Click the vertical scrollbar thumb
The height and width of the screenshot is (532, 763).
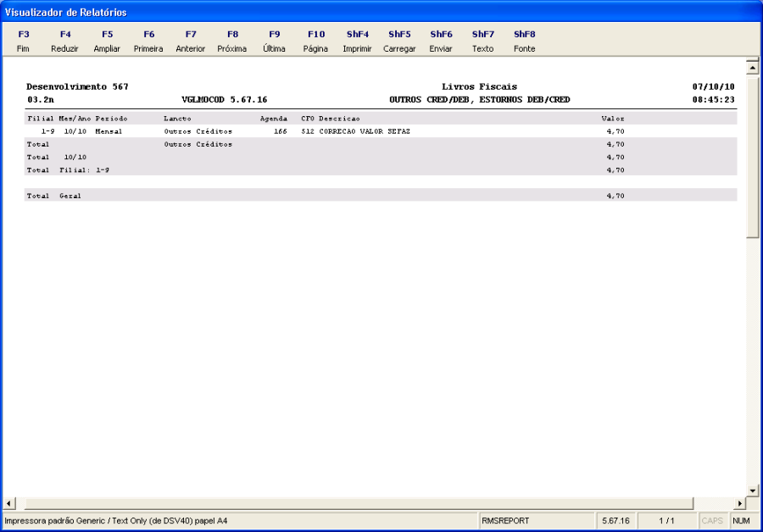[752, 156]
